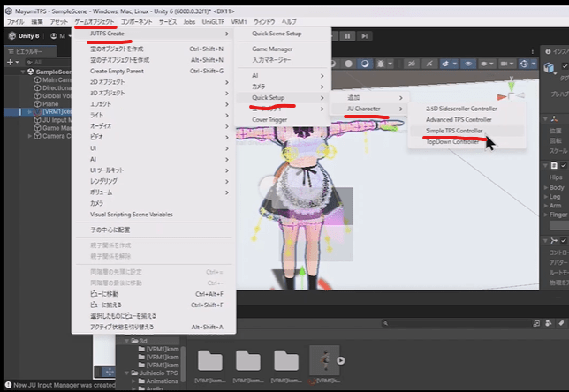The height and width of the screenshot is (392, 569).
Task: Collapse the SampleScene tree arrow
Action: coord(23,72)
